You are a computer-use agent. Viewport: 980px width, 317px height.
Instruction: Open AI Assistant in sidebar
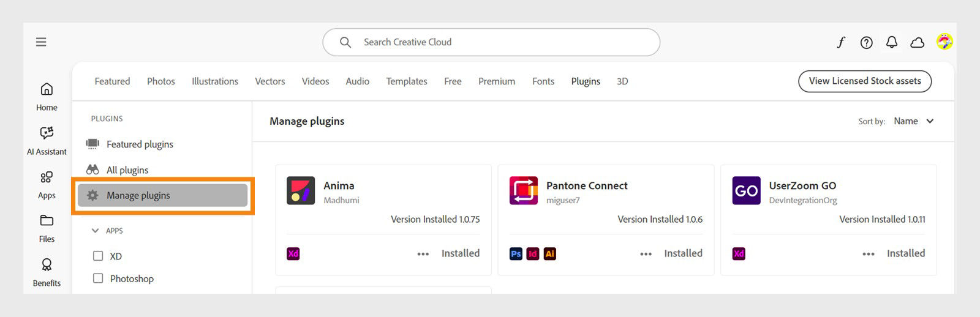pos(47,141)
